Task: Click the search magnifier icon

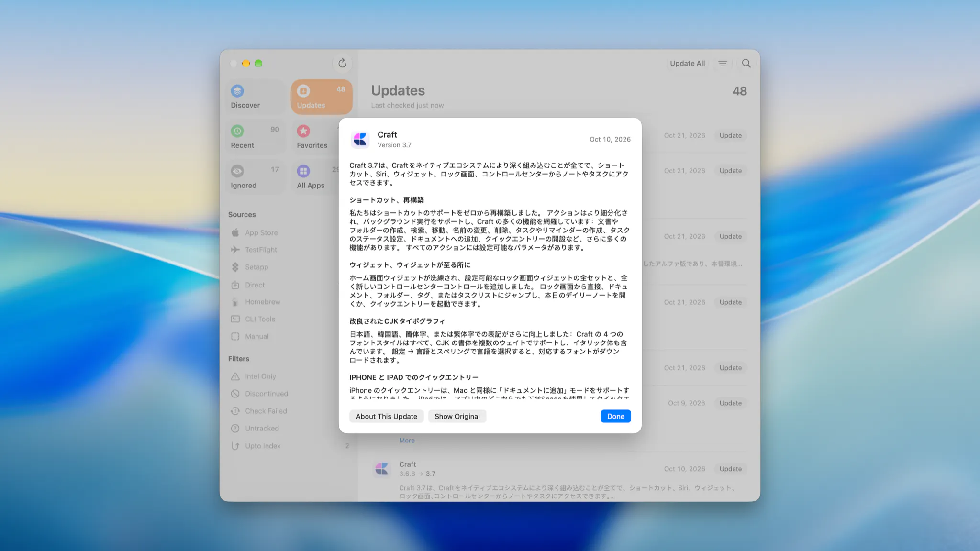Action: (746, 63)
